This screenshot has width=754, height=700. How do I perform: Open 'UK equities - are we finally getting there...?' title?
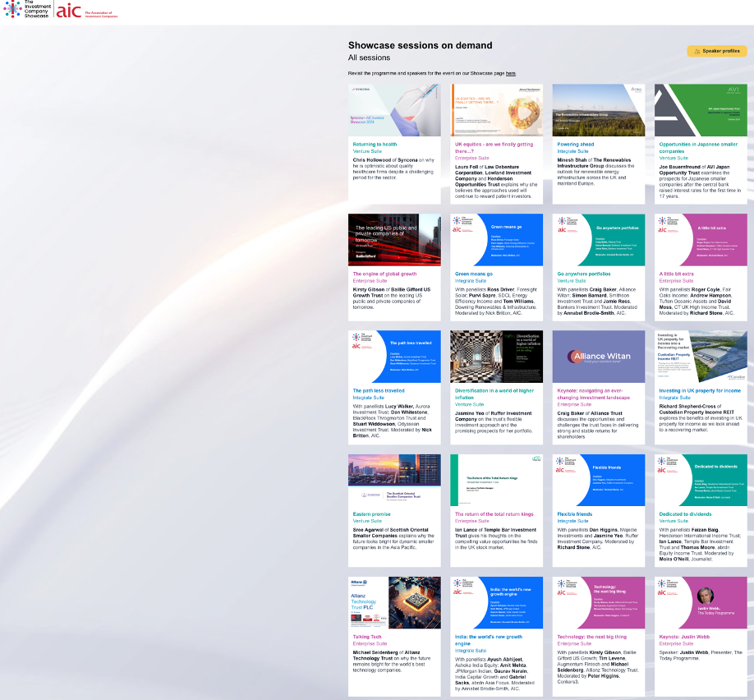(x=494, y=148)
